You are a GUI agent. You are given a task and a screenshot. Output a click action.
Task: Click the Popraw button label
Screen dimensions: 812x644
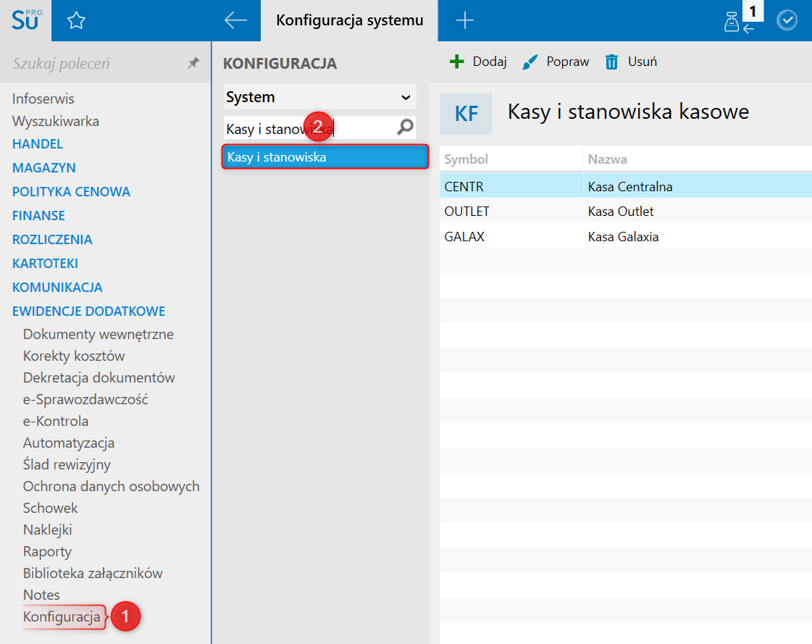tap(568, 62)
